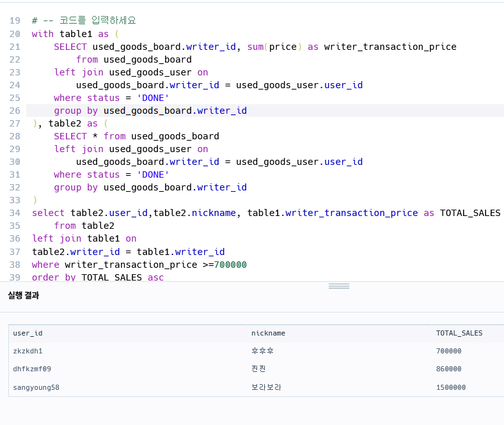Place cursor on the comment line 19
504x425 pixels.
coord(84,20)
